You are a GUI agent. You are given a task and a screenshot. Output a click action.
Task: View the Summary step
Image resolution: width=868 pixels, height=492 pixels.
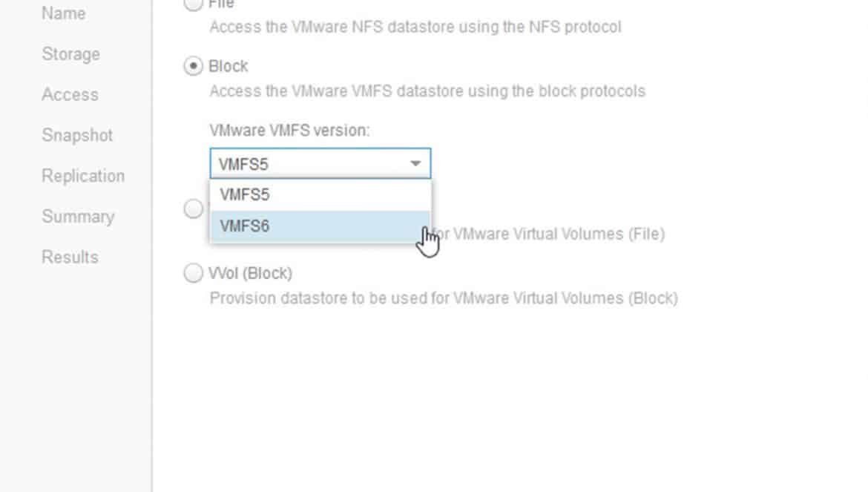(78, 217)
